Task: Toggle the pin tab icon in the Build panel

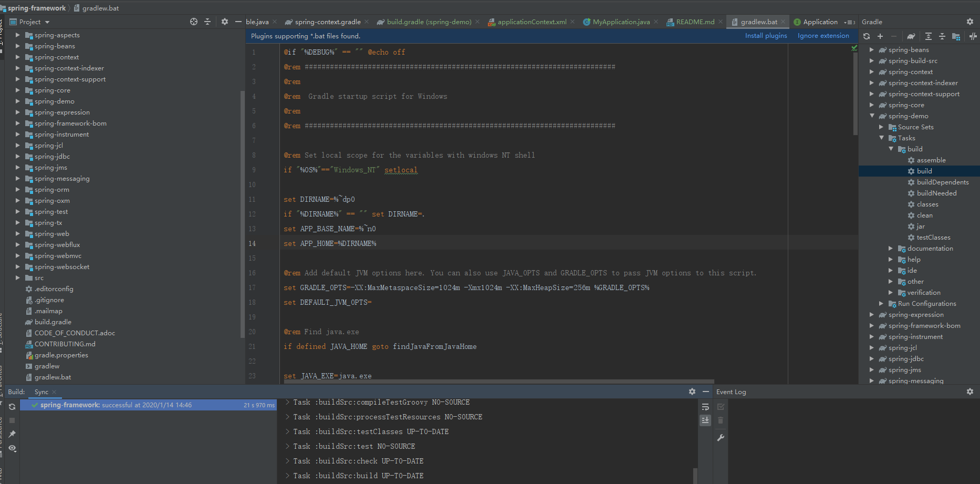Action: 12,434
